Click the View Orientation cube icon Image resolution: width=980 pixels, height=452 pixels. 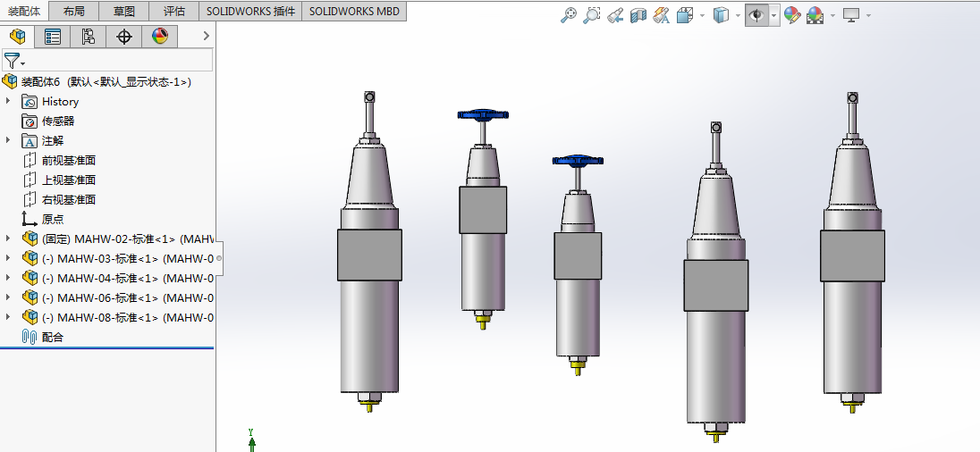pyautogui.click(x=685, y=15)
